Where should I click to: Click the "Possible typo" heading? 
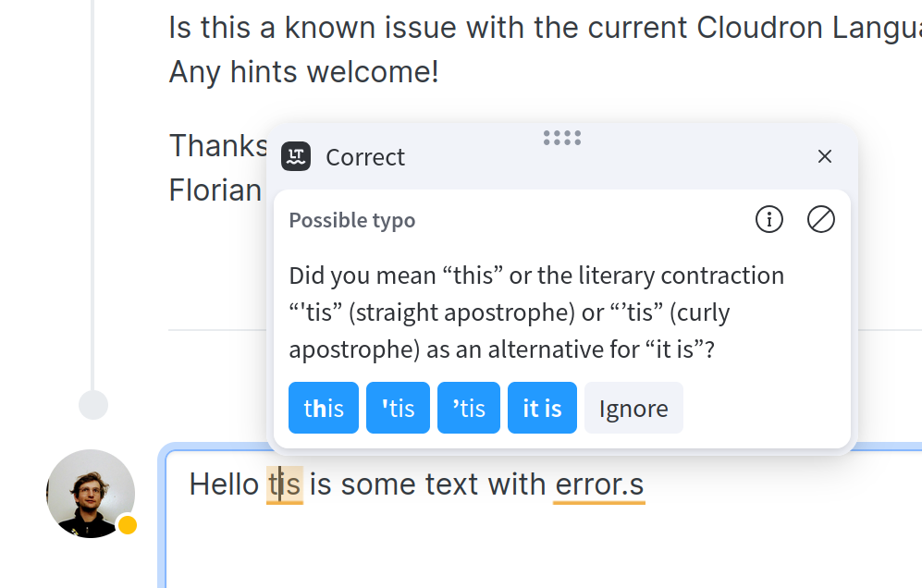pos(352,220)
